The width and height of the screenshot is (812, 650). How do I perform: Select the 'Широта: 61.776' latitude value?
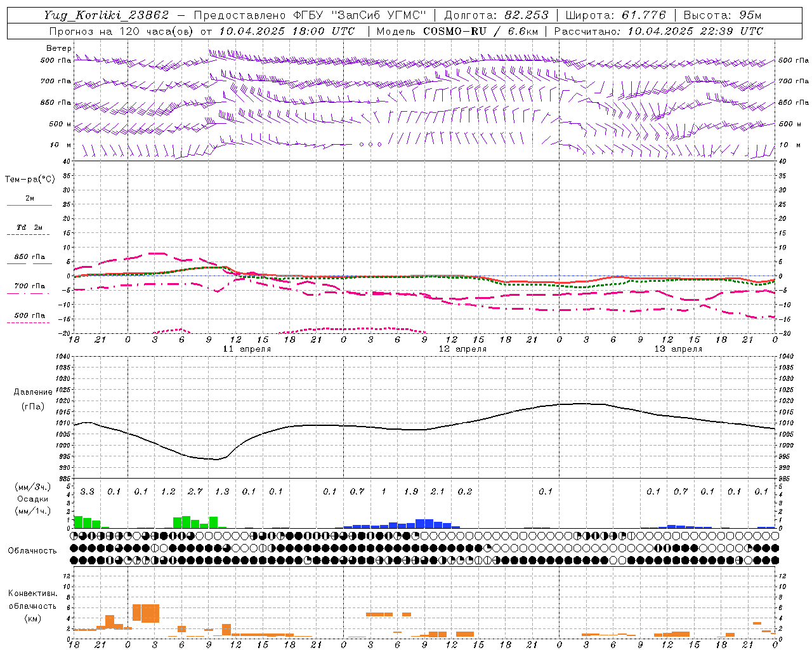tap(615, 15)
